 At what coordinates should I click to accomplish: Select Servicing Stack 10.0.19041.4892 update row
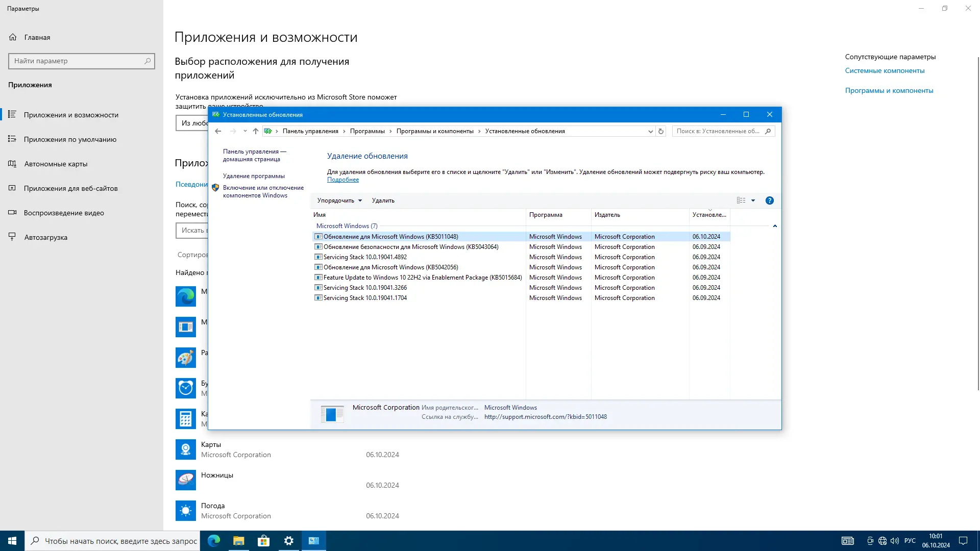365,257
